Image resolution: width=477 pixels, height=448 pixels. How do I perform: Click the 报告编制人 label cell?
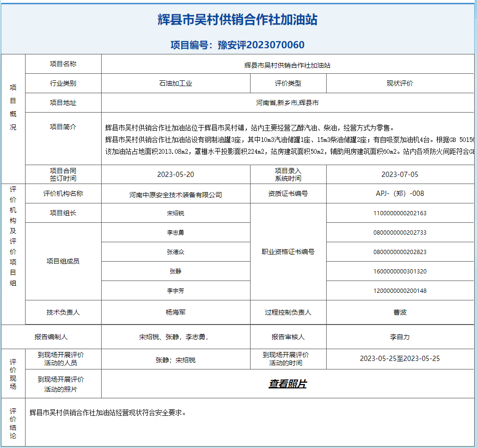pos(51,337)
